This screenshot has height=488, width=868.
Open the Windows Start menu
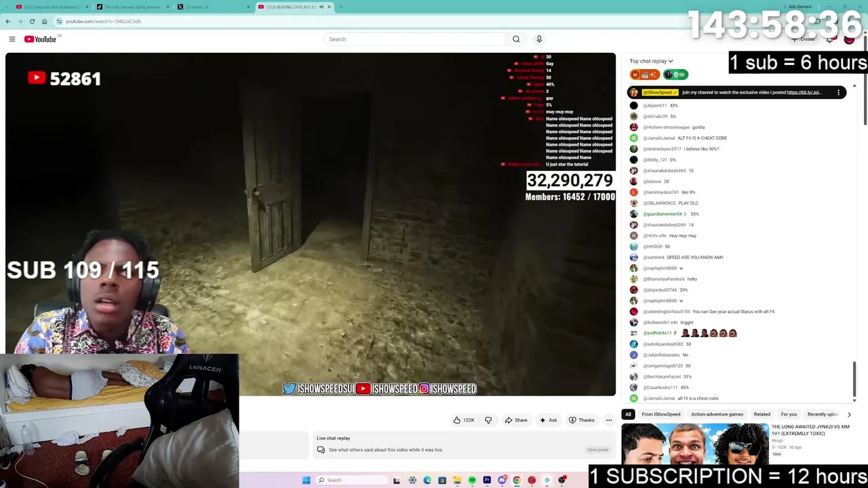[x=307, y=481]
